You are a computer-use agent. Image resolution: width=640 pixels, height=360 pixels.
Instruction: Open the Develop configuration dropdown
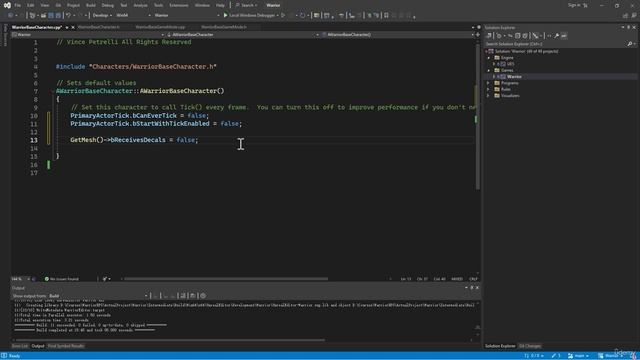tap(102, 15)
